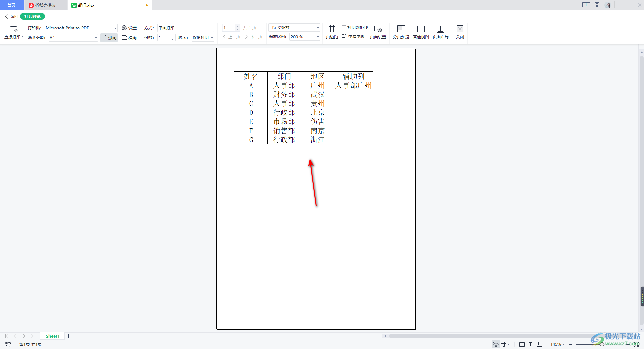Go to next page (下一页)
This screenshot has height=349, width=644.
(x=254, y=37)
